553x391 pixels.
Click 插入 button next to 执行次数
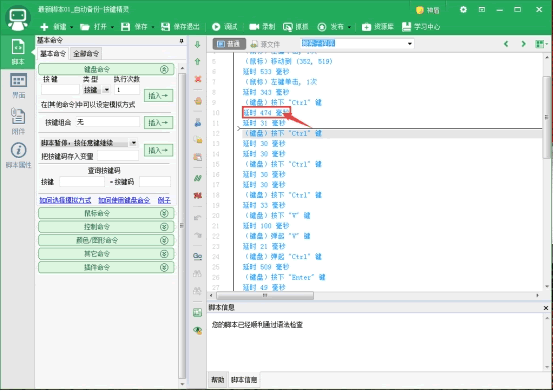click(158, 96)
